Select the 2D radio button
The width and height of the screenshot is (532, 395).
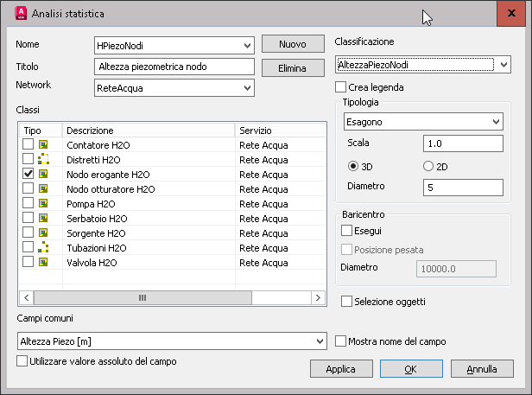point(428,166)
